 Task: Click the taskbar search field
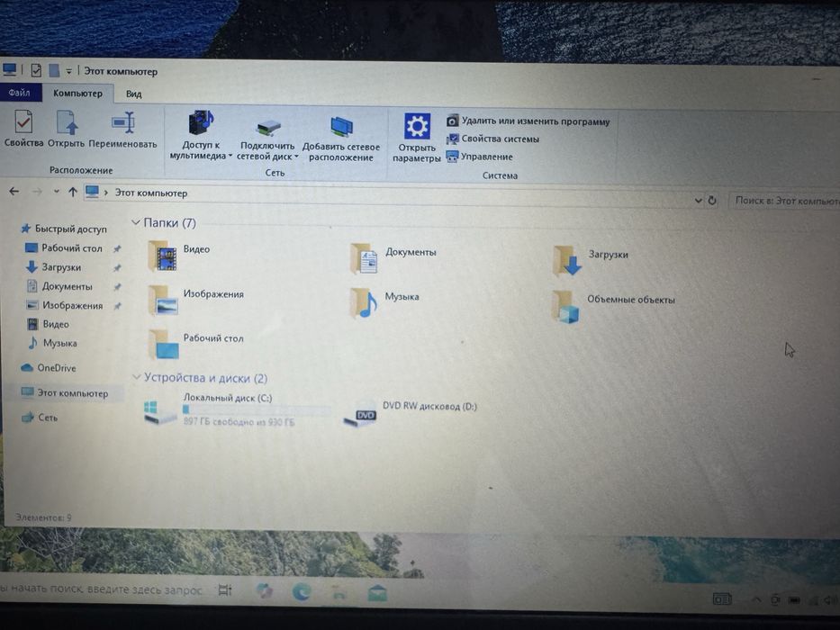pos(102,589)
